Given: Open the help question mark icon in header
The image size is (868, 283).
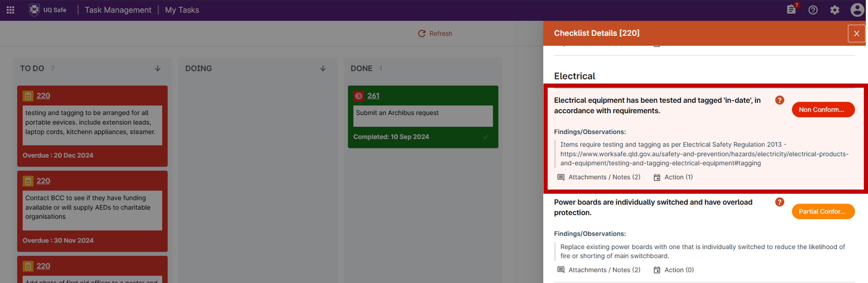Looking at the screenshot, I should pos(813,10).
